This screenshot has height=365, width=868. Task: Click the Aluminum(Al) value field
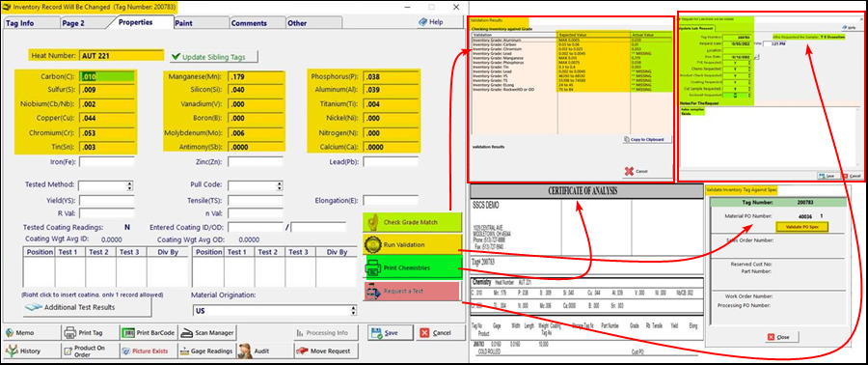[x=391, y=90]
